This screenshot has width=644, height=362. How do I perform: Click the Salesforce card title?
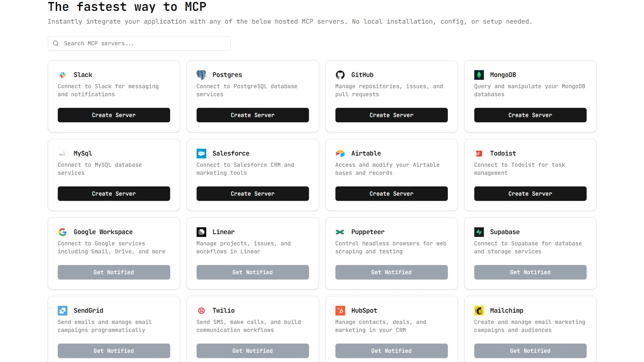(x=231, y=154)
